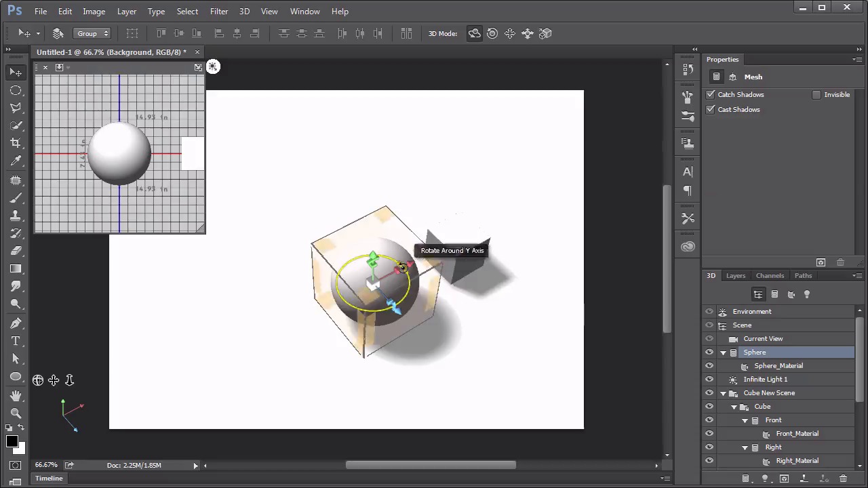Select the Lasso tool
Screen dimensions: 868x488
pos(16,108)
